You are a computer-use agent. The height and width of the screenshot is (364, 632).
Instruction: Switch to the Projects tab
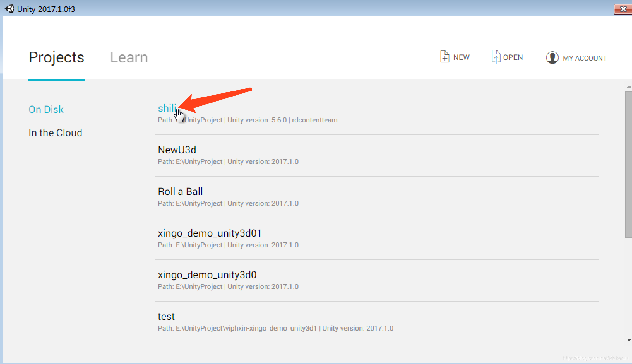click(x=57, y=57)
